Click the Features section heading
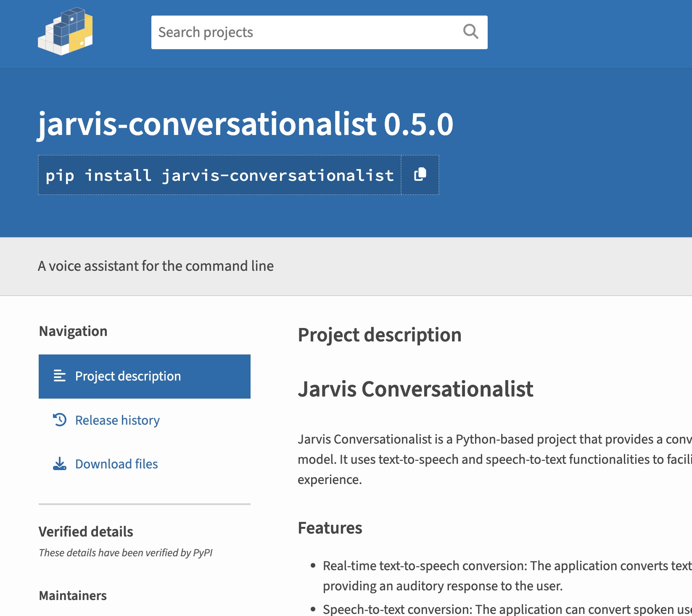Viewport: 692px width, 616px height. 330,528
